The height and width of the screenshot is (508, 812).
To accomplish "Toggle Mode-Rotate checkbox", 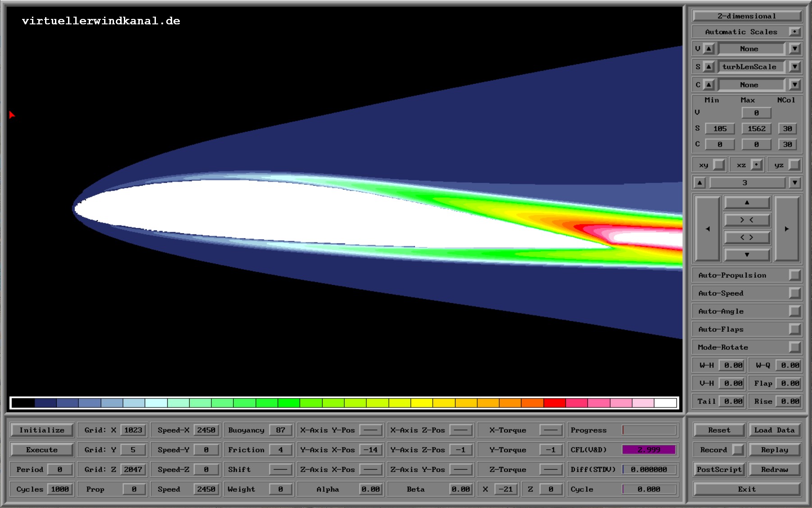I will [x=795, y=348].
